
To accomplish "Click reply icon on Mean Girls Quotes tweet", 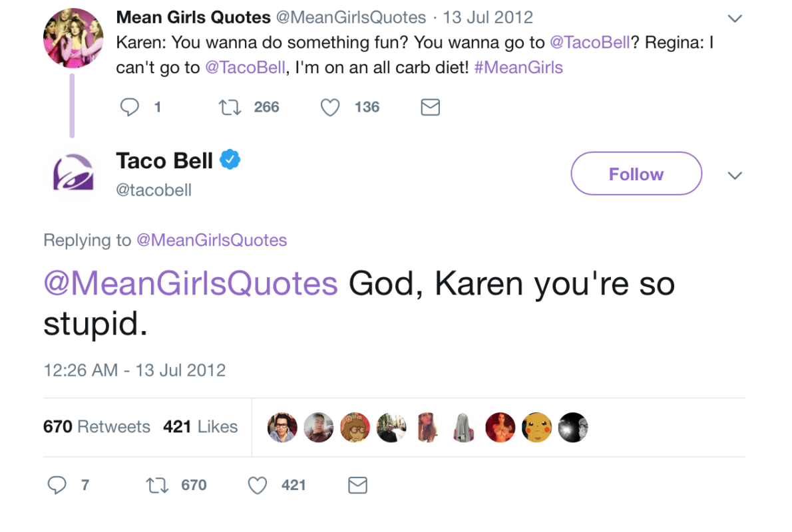I will [129, 107].
